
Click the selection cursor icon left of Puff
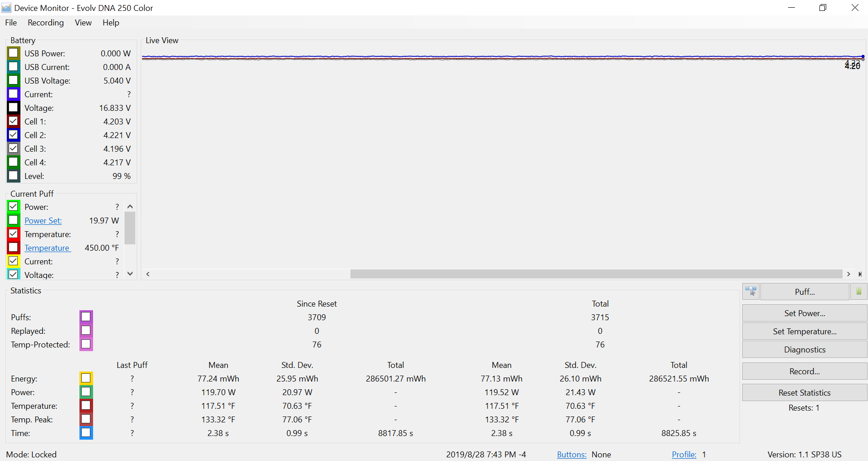point(751,292)
